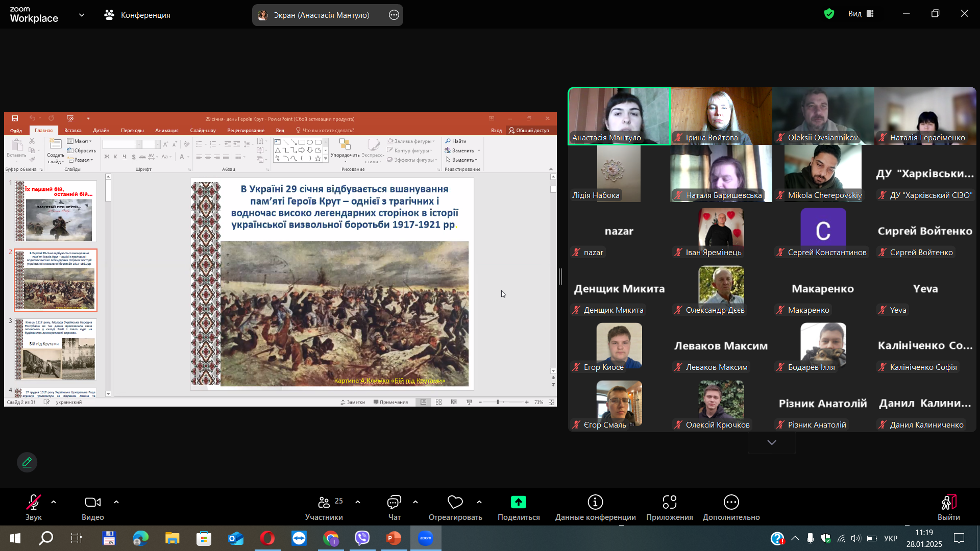980x551 pixels.
Task: Click Сбросить reset slide button
Action: click(82, 151)
